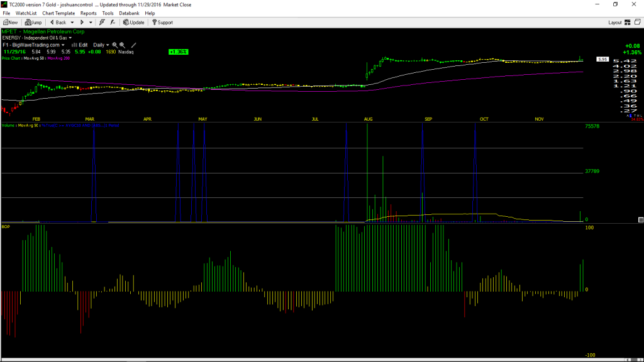Open the Databank menu
The image size is (644, 362).
pos(129,13)
